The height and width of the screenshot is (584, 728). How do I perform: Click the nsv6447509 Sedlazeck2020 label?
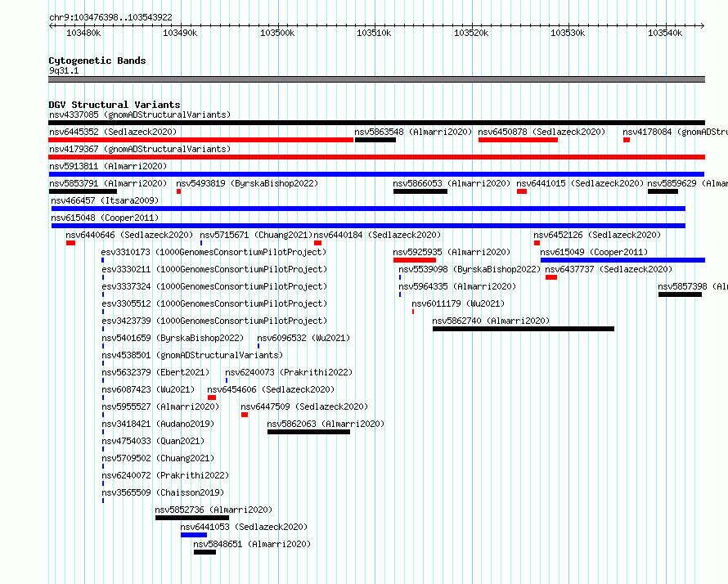pyautogui.click(x=304, y=407)
